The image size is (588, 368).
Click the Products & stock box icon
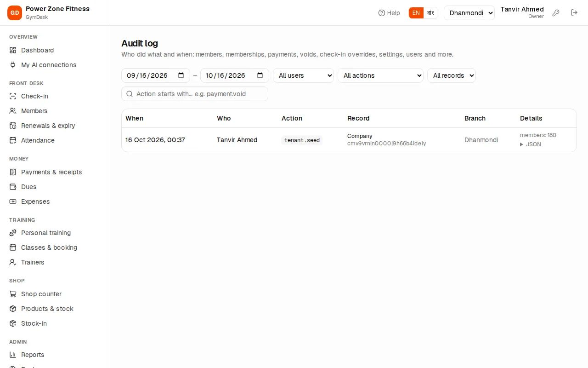click(x=13, y=309)
